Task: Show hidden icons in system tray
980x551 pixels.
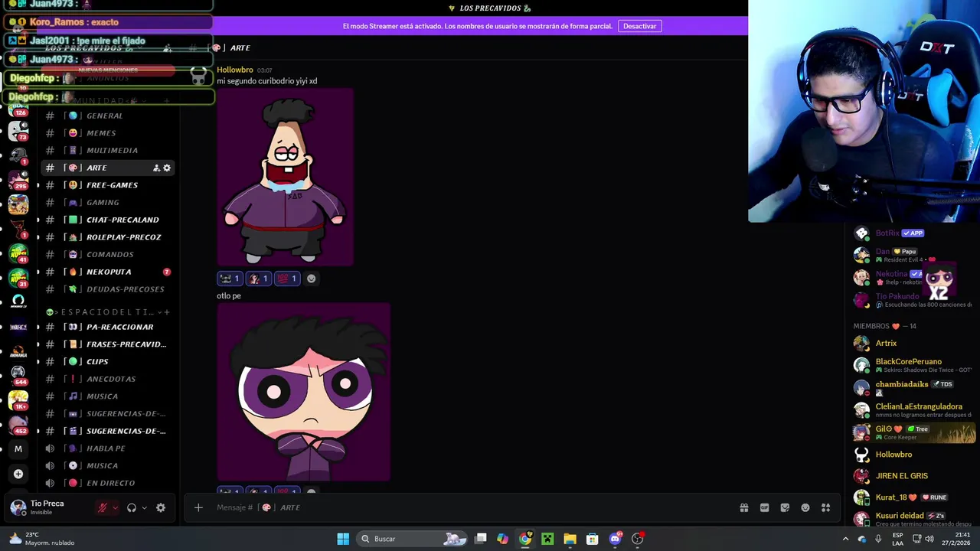Action: 845,539
